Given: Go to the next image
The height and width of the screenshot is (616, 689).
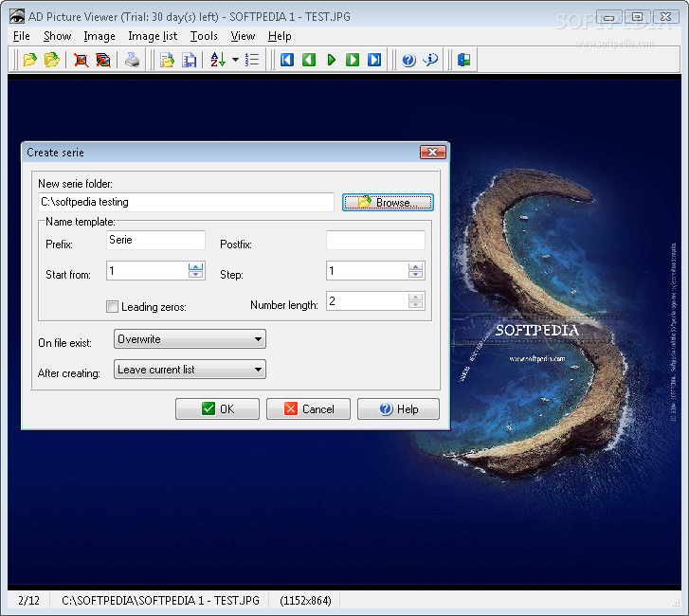Looking at the screenshot, I should [353, 60].
